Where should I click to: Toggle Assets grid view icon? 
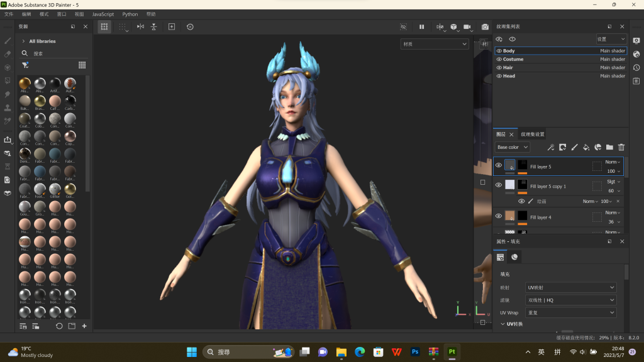coord(82,65)
